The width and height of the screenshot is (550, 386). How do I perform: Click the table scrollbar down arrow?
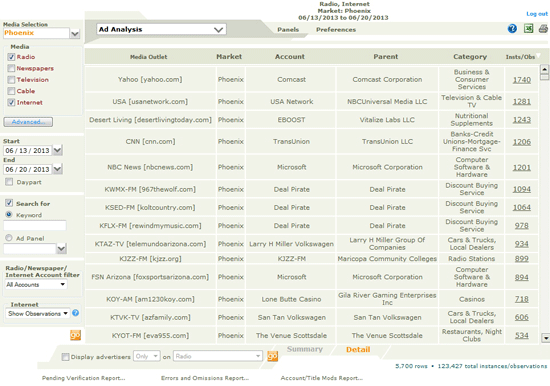point(545,338)
